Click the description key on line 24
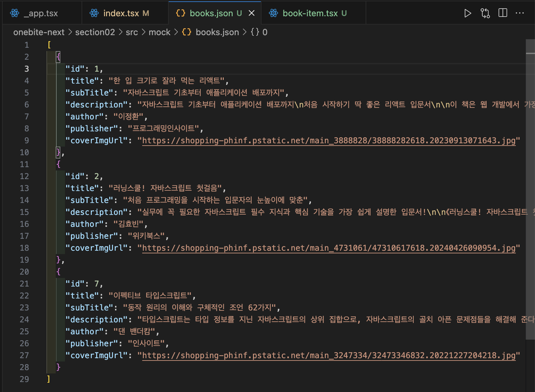The image size is (535, 392). (96, 320)
